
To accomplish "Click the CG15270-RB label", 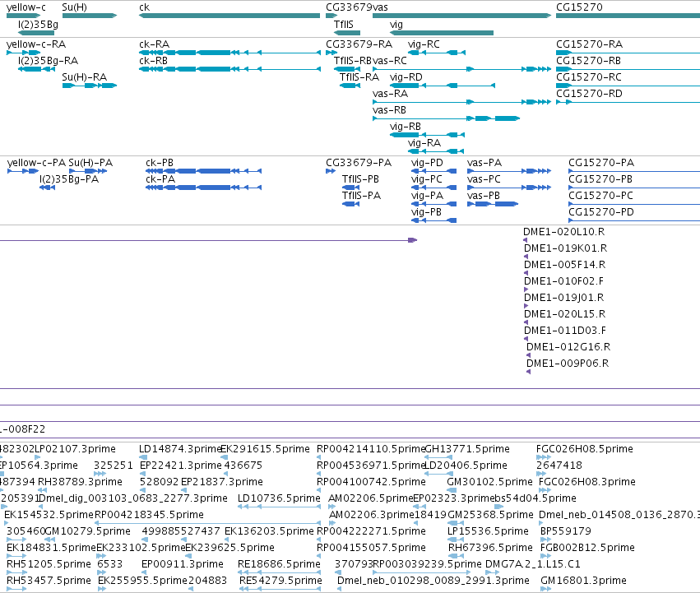I will tap(589, 61).
